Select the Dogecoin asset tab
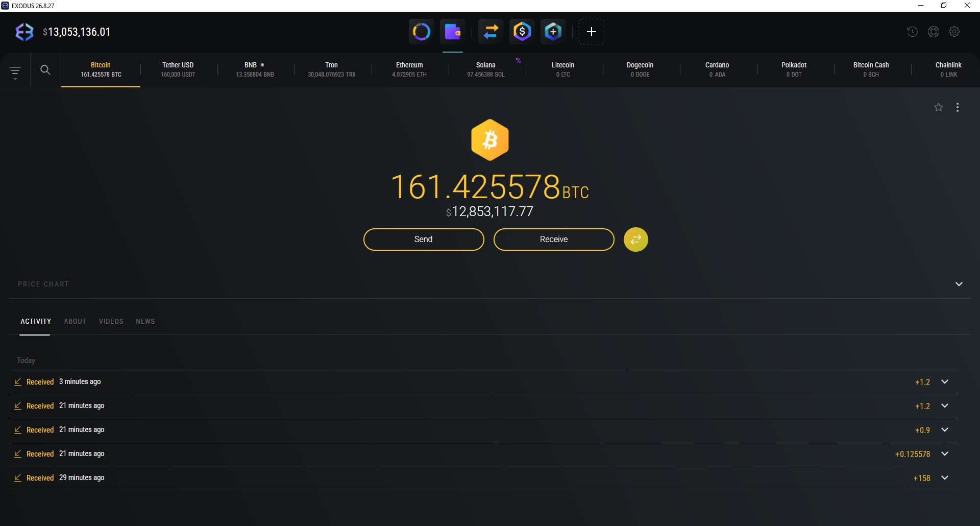The image size is (980, 526). 640,70
